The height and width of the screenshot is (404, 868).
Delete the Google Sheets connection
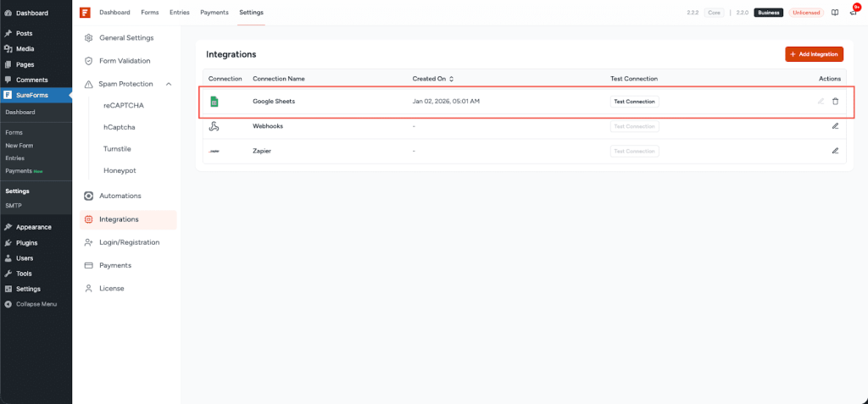(x=835, y=102)
